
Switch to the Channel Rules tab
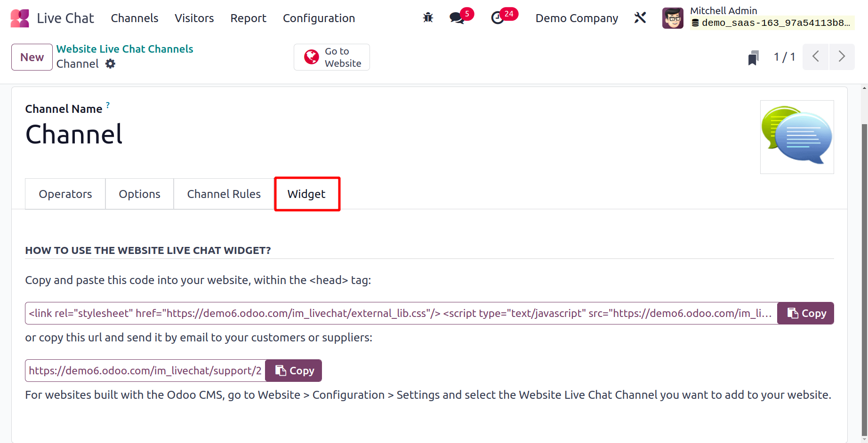point(224,194)
